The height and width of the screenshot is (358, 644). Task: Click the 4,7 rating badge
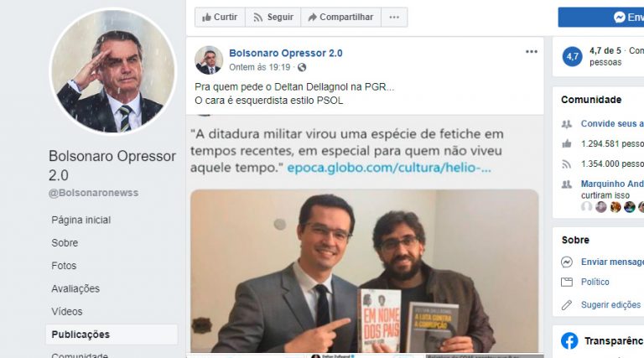pos(573,57)
